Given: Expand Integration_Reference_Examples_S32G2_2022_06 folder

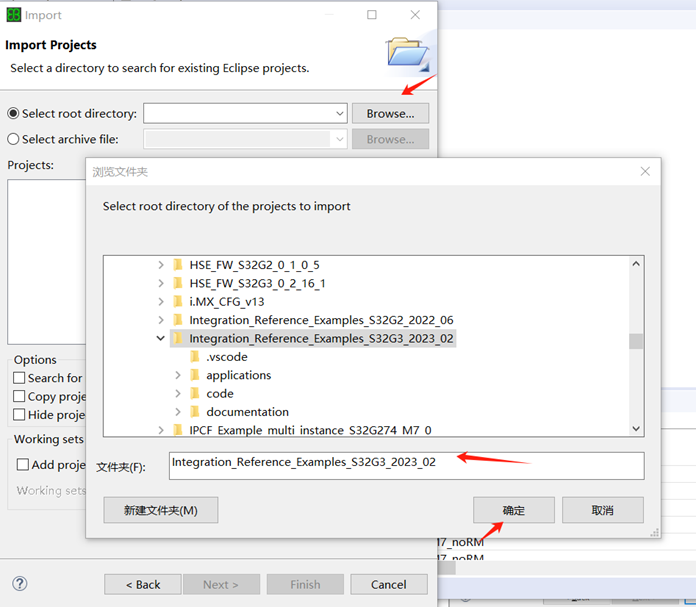Looking at the screenshot, I should tap(161, 320).
